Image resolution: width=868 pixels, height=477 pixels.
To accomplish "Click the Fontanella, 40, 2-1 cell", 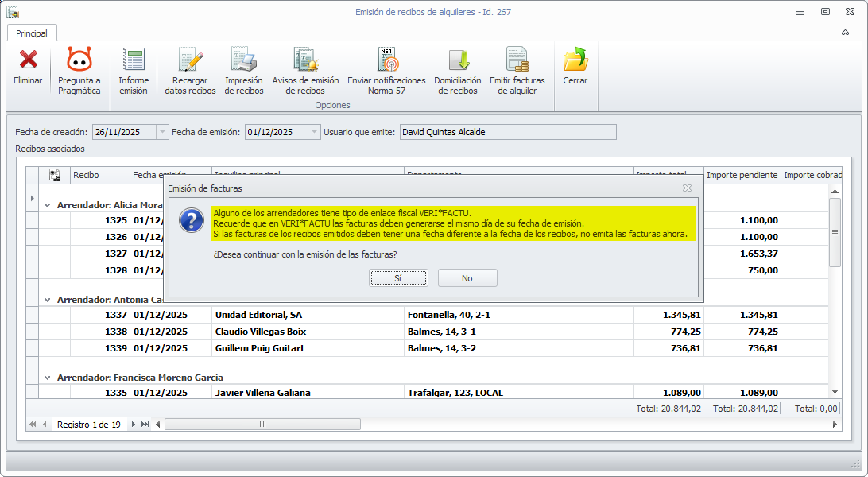I will click(x=519, y=315).
